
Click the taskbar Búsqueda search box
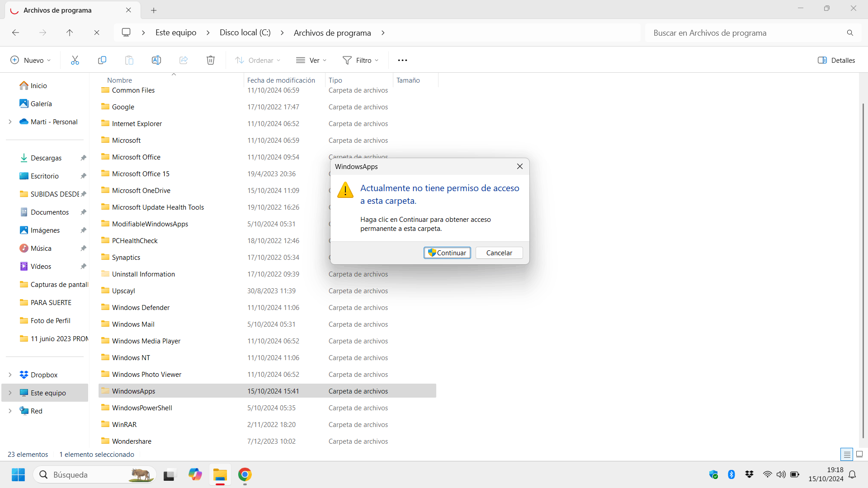click(x=94, y=474)
